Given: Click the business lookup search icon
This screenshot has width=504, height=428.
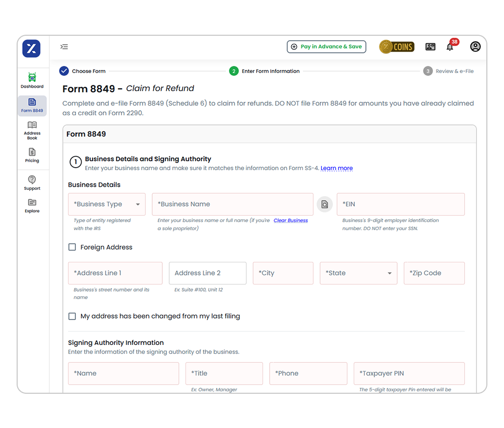Looking at the screenshot, I should click(x=325, y=204).
